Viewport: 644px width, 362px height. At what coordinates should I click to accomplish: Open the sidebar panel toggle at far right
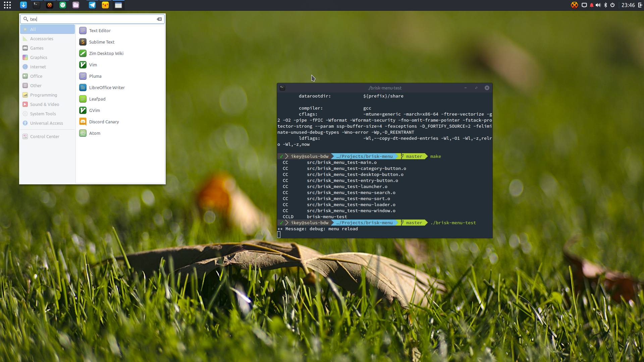[x=640, y=5]
